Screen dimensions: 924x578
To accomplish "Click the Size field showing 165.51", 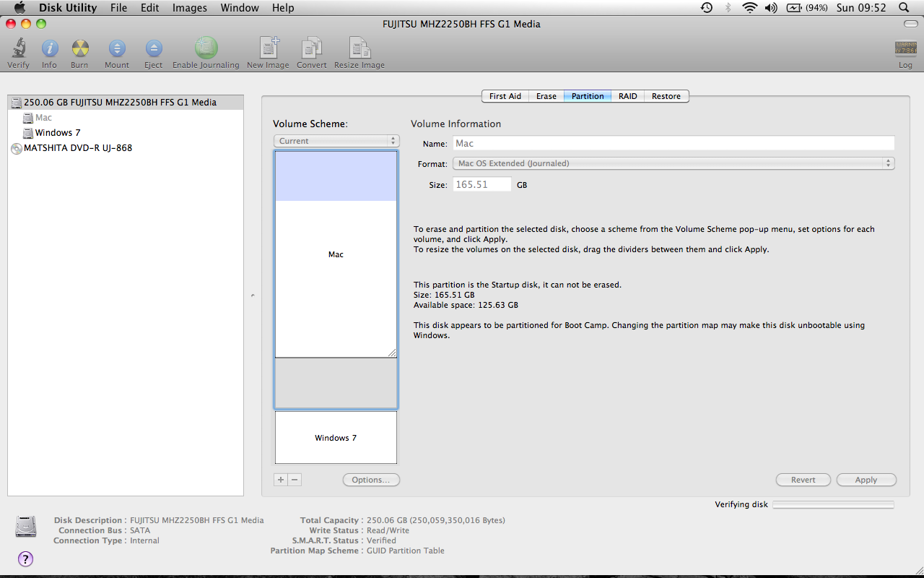I will coord(482,185).
